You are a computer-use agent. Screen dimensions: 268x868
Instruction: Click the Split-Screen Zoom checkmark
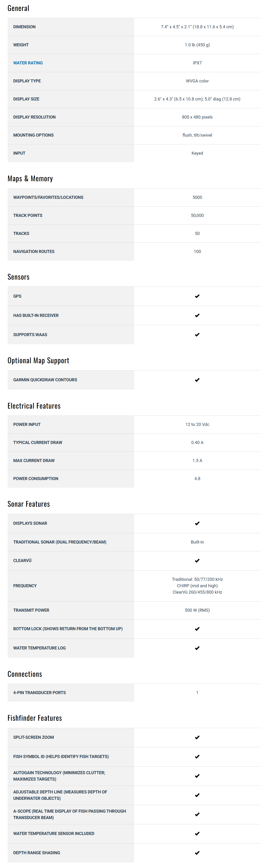tap(197, 737)
